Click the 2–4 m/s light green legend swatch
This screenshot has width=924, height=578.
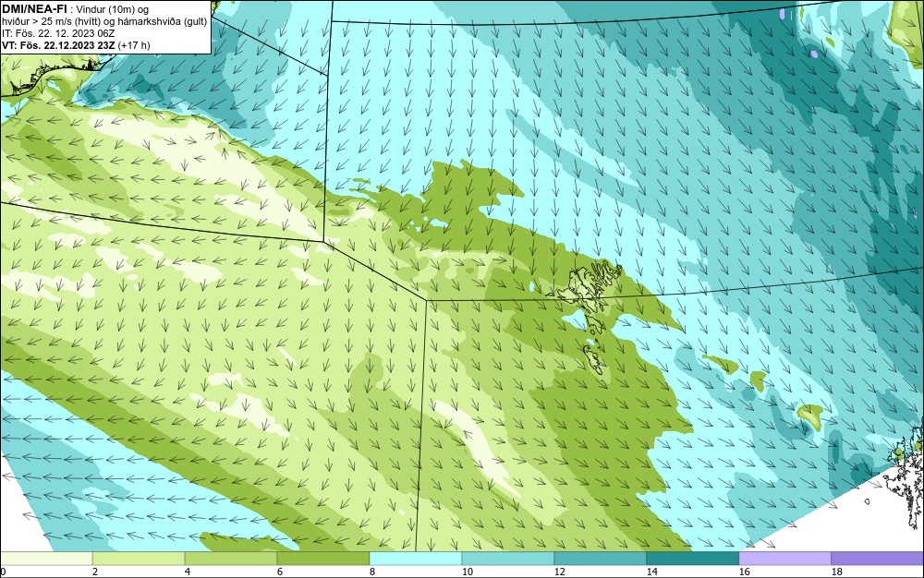(139, 559)
